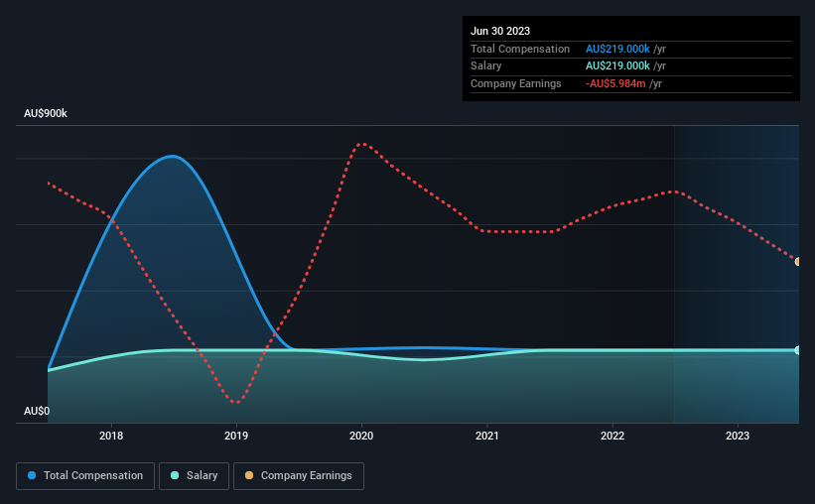Click the red dotted earnings trough at 2019
Image resolution: width=815 pixels, height=504 pixels.
(x=236, y=402)
